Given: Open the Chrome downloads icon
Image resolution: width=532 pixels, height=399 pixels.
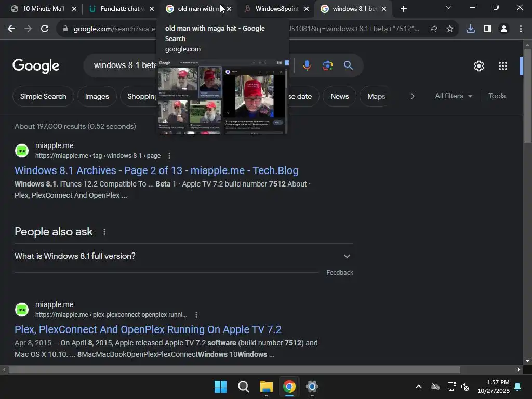Looking at the screenshot, I should coord(471,29).
